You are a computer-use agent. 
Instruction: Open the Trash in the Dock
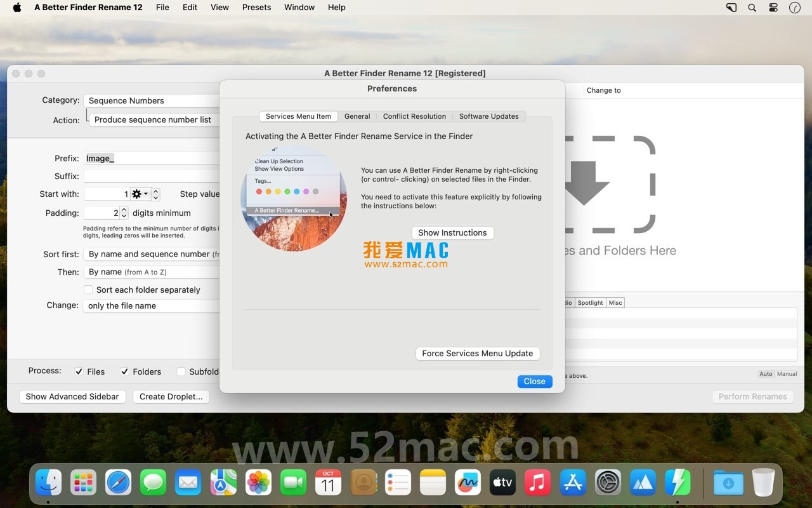tap(763, 483)
